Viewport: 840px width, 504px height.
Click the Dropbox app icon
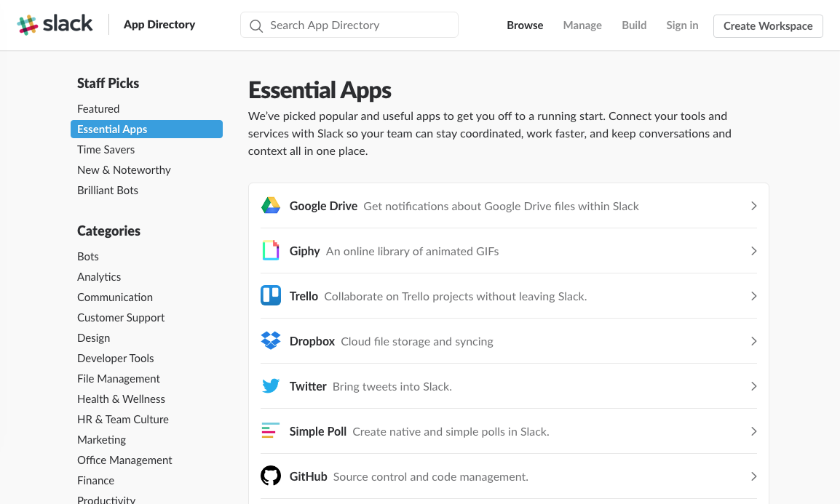coord(271,340)
